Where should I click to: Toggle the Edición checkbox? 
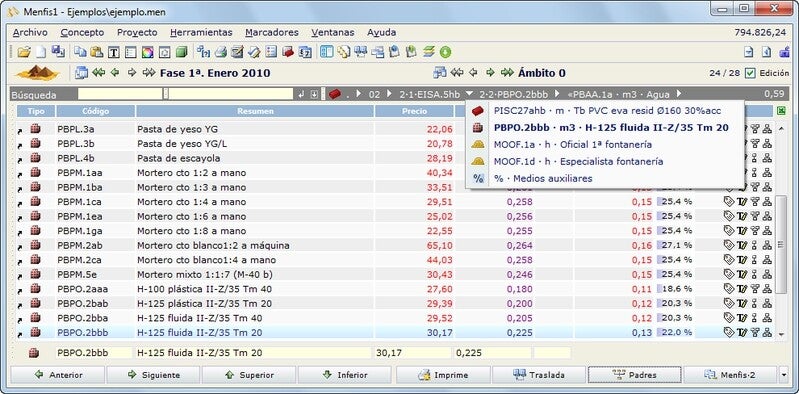[750, 73]
